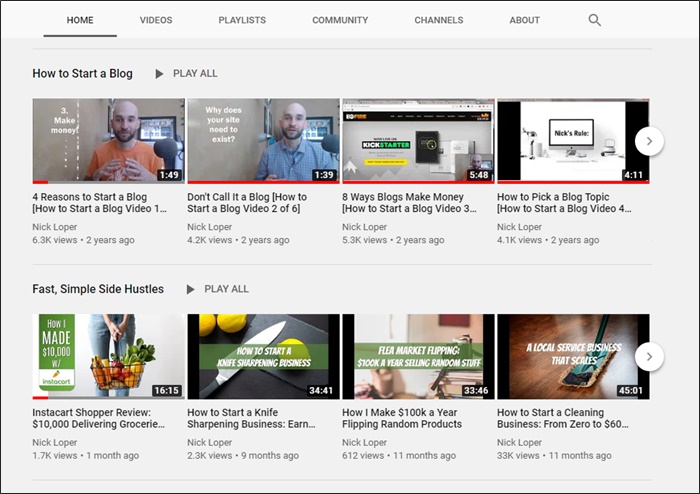Click the 34:41 duration badge
Image resolution: width=700 pixels, height=494 pixels.
321,390
